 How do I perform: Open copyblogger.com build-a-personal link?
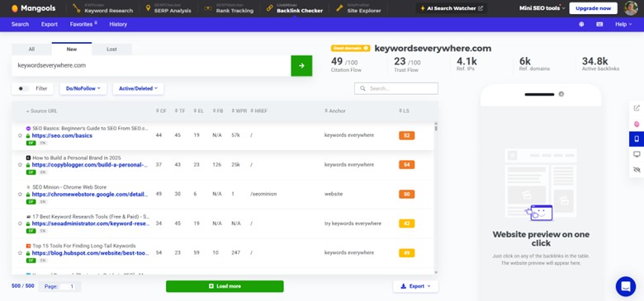(x=90, y=165)
